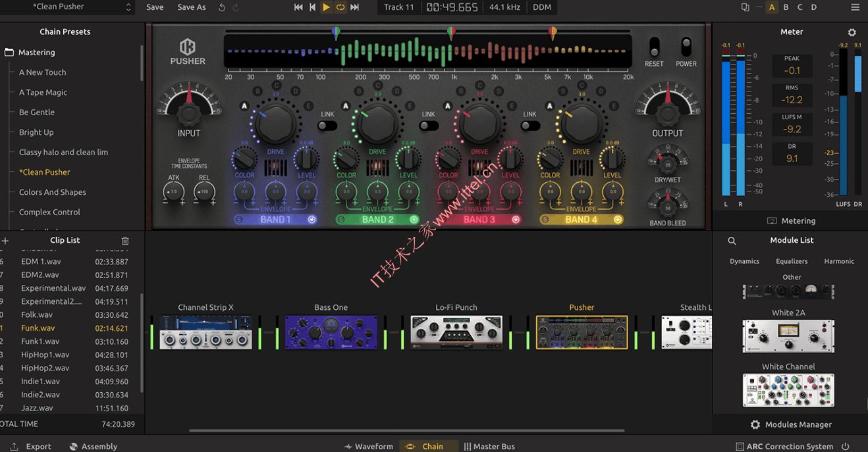The height and width of the screenshot is (452, 868).
Task: Open the Modules Manager
Action: (791, 425)
